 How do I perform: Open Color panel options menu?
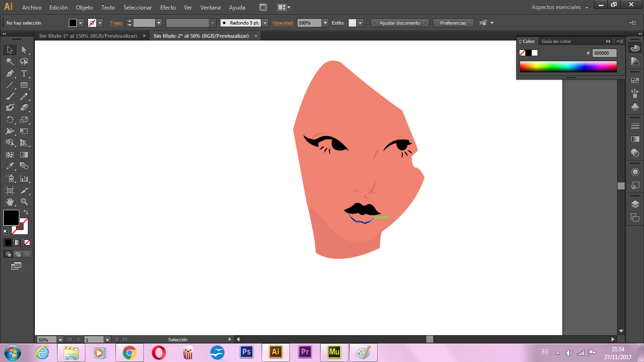[620, 41]
